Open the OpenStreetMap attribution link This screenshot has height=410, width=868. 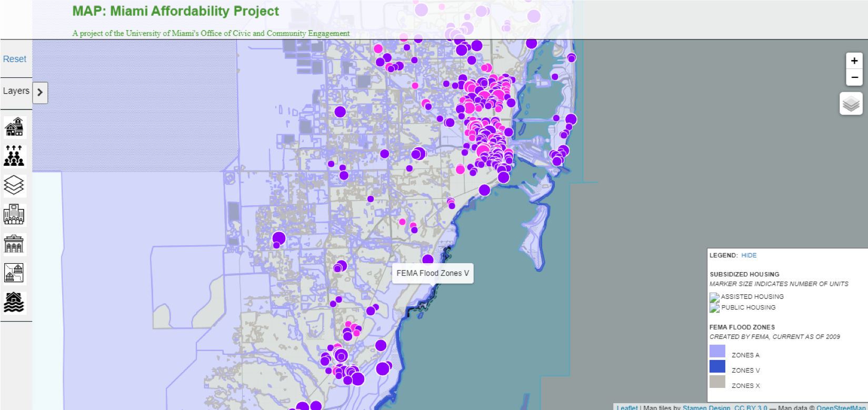(841, 407)
